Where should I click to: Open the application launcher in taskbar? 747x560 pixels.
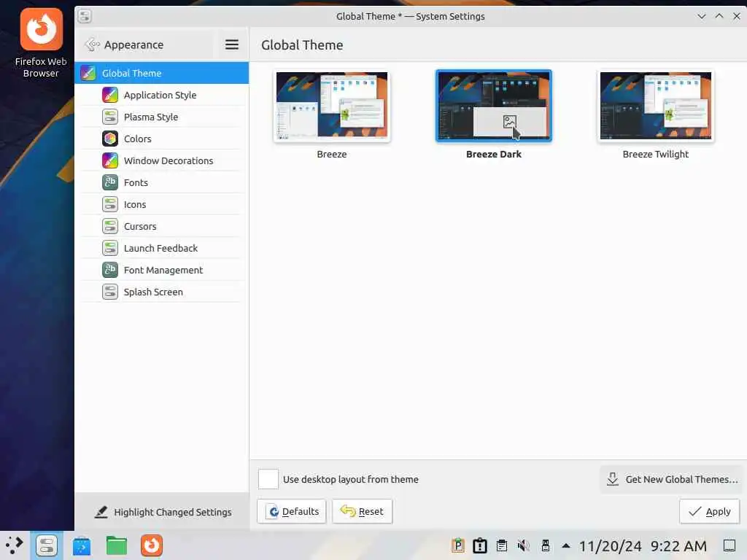point(15,545)
